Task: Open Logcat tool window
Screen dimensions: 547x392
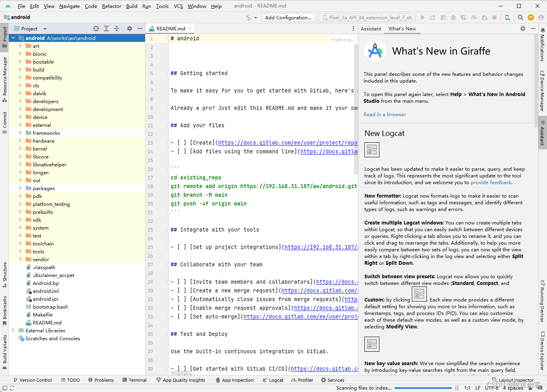Action: pos(273,380)
